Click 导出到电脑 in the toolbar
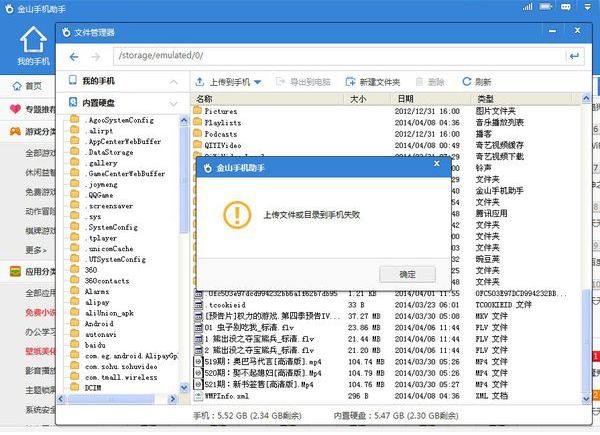This screenshot has width=600, height=435. pyautogui.click(x=303, y=82)
